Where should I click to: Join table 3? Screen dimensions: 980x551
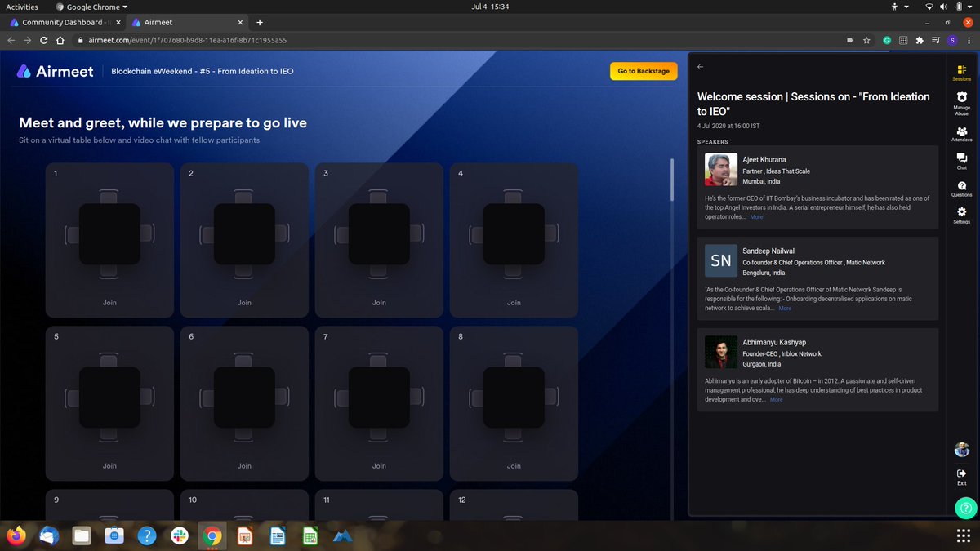tap(379, 302)
